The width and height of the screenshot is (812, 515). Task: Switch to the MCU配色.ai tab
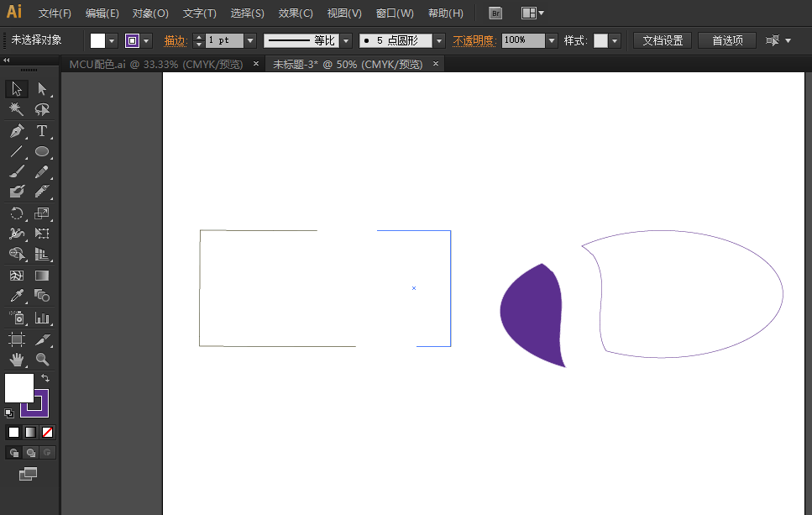[156, 64]
